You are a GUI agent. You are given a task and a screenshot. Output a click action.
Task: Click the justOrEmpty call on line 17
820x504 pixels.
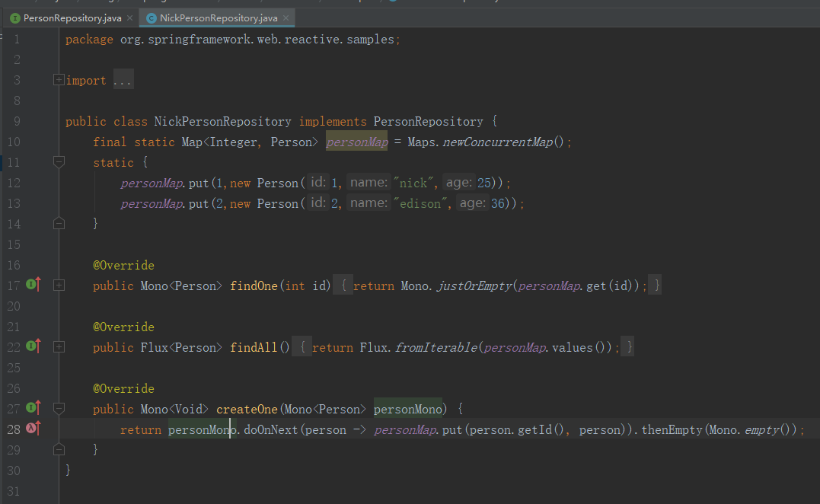pyautogui.click(x=474, y=285)
